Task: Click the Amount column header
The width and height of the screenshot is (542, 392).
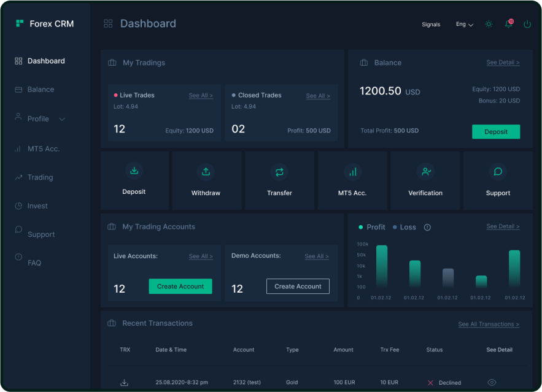Action: (343, 350)
